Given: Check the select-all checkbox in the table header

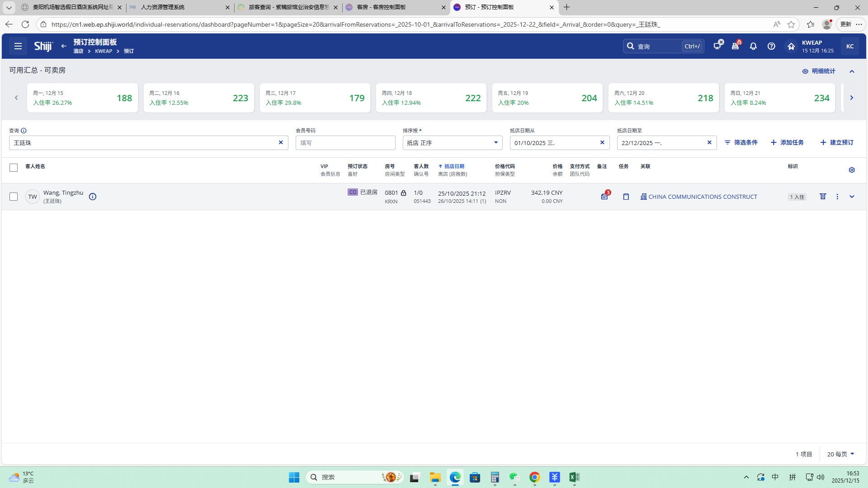Looking at the screenshot, I should 14,168.
